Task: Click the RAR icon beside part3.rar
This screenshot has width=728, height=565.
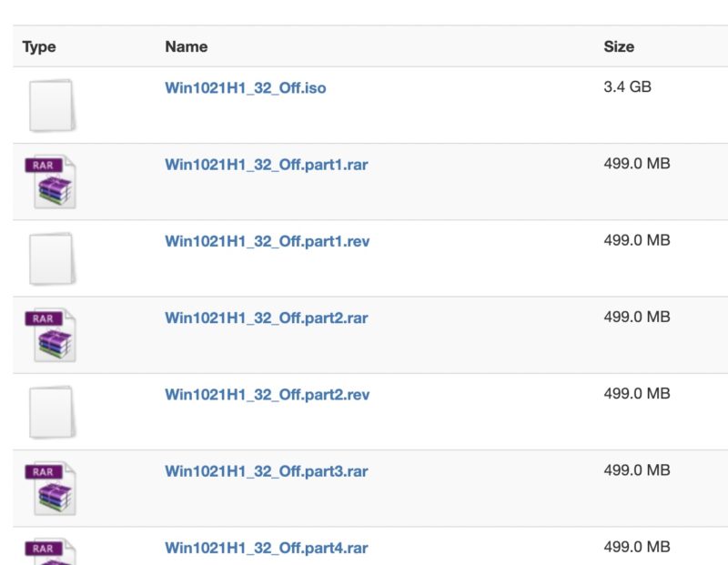Action: click(51, 488)
